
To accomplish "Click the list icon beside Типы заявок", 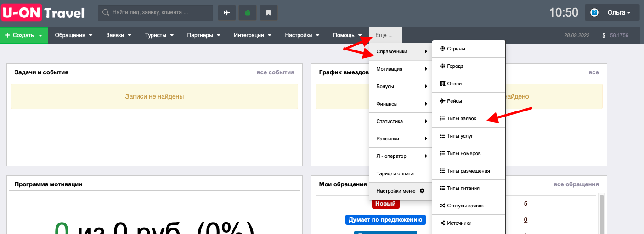I will point(442,118).
